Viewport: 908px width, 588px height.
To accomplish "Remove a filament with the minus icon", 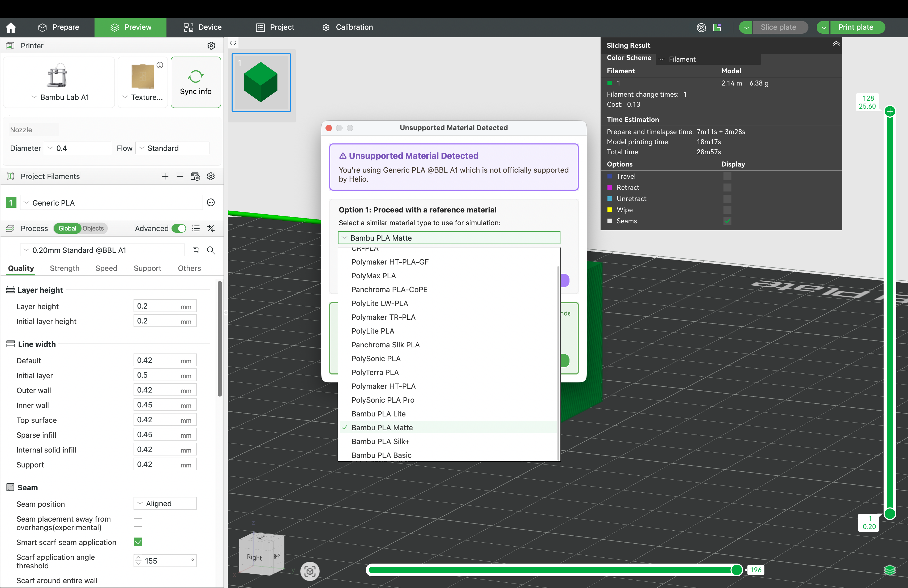I will click(x=180, y=176).
